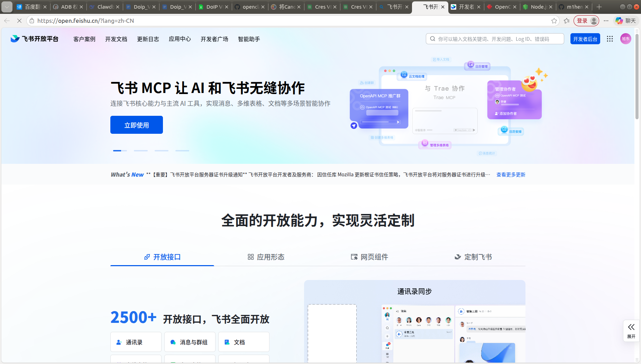This screenshot has height=364, width=641.
Task: Select the 通讯录 API category card
Action: pos(136,342)
